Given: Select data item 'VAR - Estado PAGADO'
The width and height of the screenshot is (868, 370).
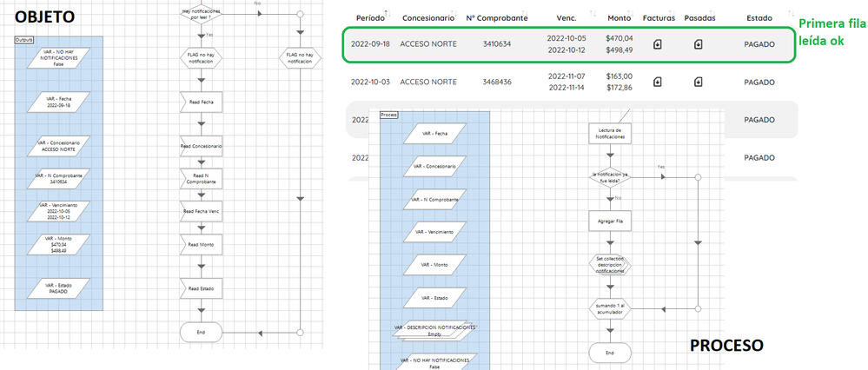Looking at the screenshot, I should click(x=59, y=288).
